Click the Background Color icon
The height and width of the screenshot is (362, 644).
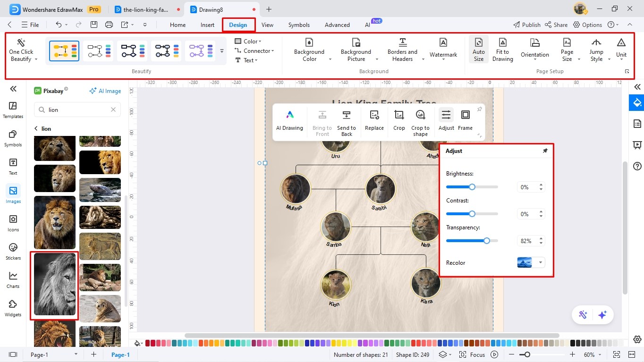click(x=309, y=43)
